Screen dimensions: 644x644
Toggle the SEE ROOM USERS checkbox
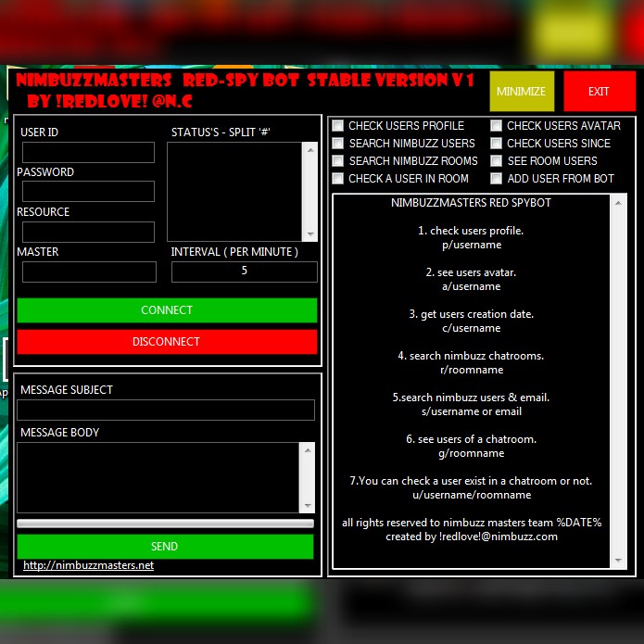click(x=496, y=160)
